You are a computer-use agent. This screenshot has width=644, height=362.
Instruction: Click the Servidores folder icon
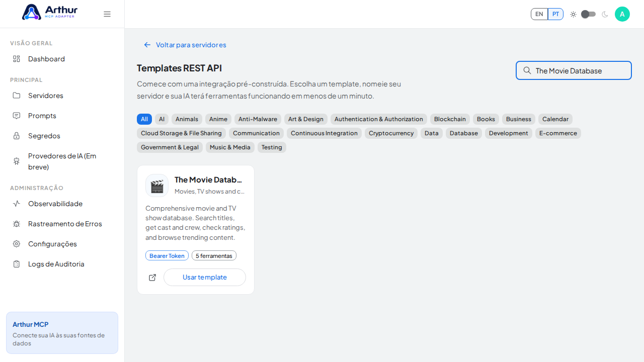[x=17, y=96]
